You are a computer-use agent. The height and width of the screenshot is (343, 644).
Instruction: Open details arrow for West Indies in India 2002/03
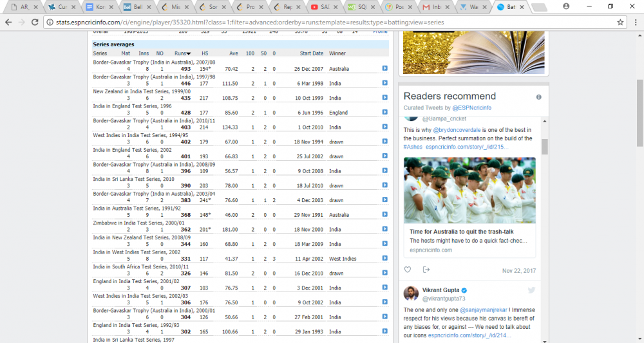click(x=385, y=302)
